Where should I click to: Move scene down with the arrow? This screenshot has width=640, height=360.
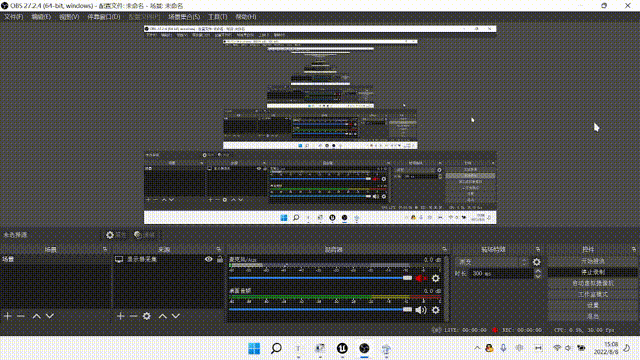(50, 316)
